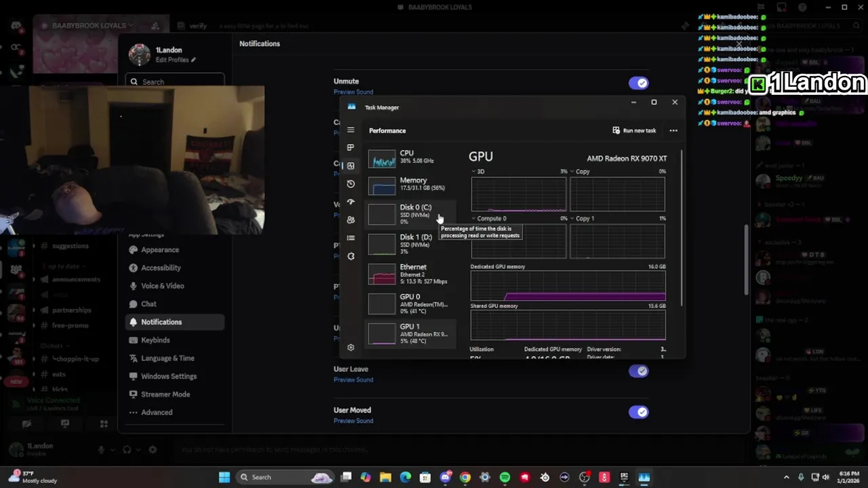Image resolution: width=868 pixels, height=488 pixels.
Task: Select Memory performance entry
Action: pos(411,184)
